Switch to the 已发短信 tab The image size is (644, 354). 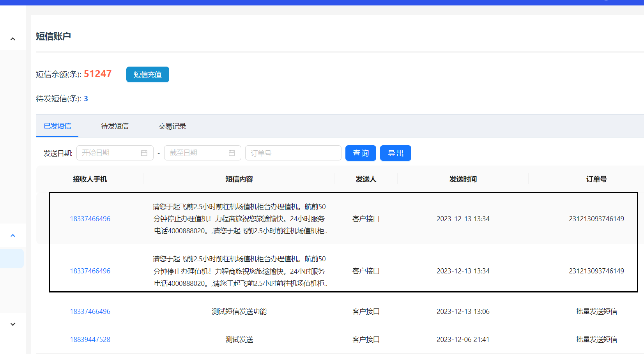coord(57,126)
